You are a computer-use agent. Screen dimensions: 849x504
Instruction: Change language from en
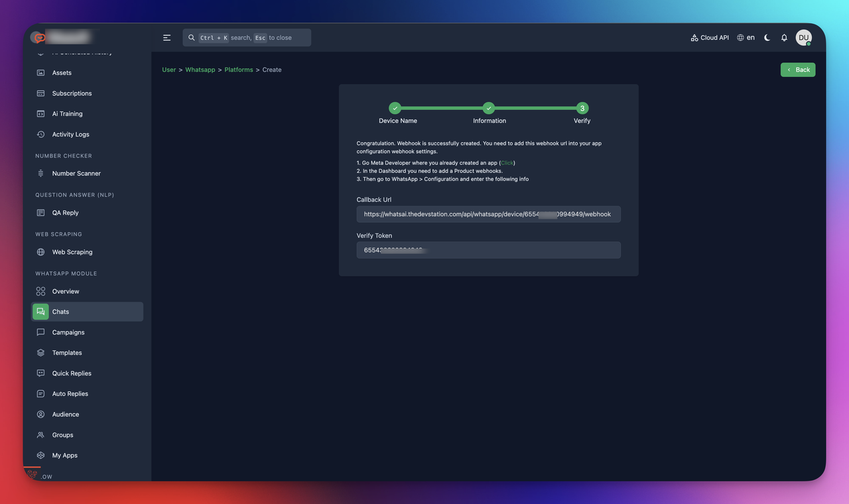pos(746,38)
